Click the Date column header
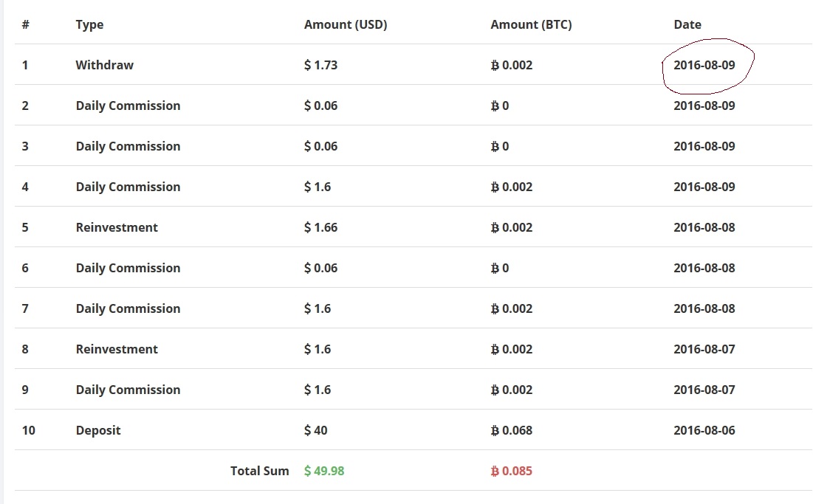 pos(687,24)
